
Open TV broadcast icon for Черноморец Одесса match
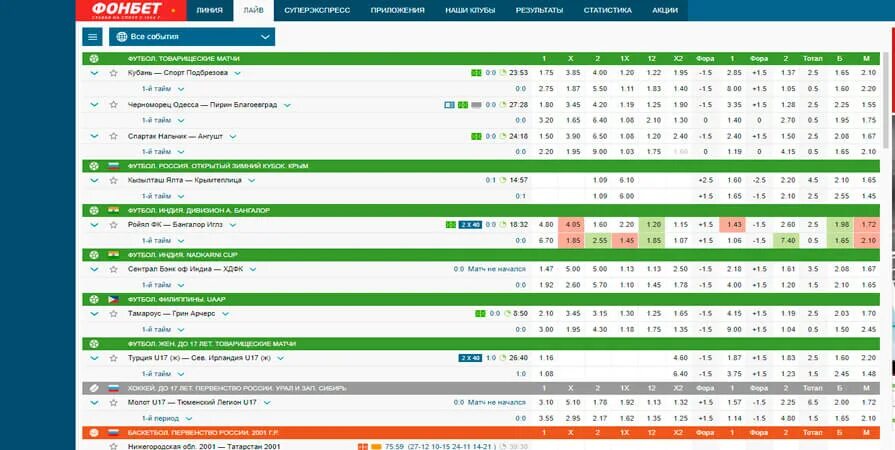[450, 105]
